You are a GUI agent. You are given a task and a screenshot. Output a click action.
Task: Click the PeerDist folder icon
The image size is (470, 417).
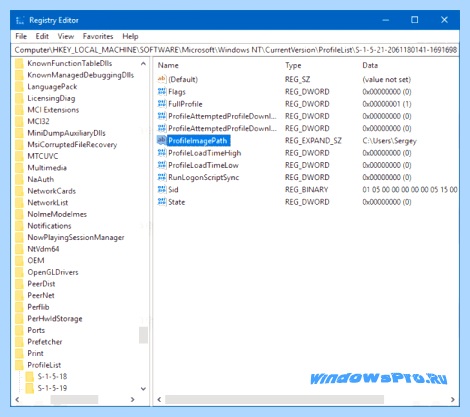[x=19, y=284]
